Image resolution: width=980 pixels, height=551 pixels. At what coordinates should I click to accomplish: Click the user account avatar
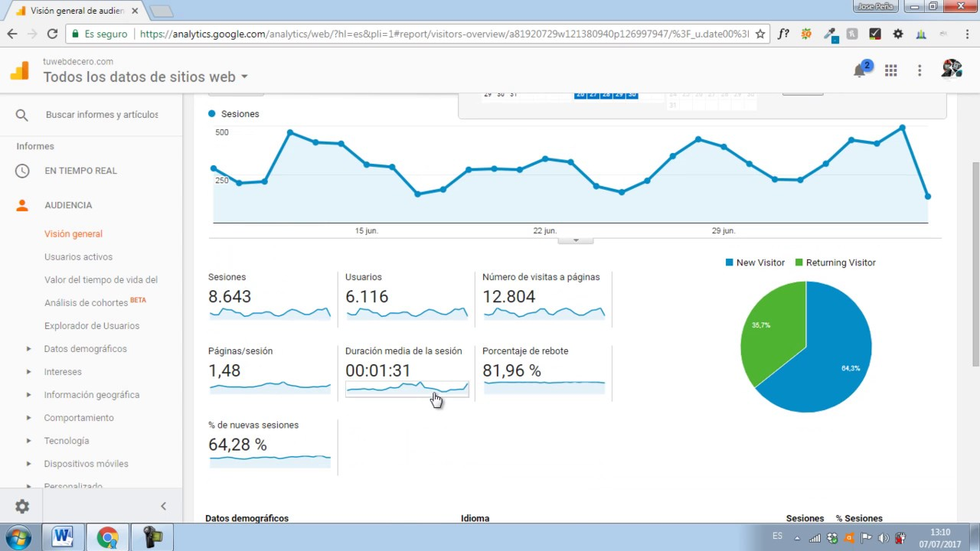click(x=952, y=70)
